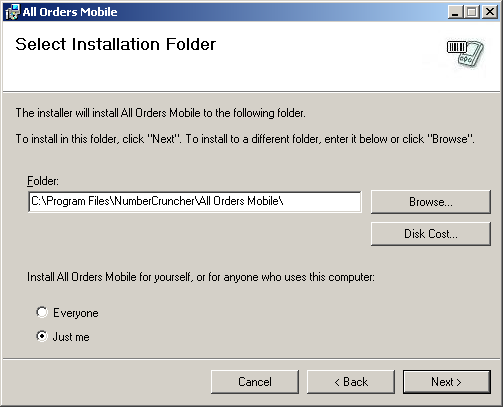Click the Install for yourself or anyone text
This screenshot has width=503, height=407.
201,277
